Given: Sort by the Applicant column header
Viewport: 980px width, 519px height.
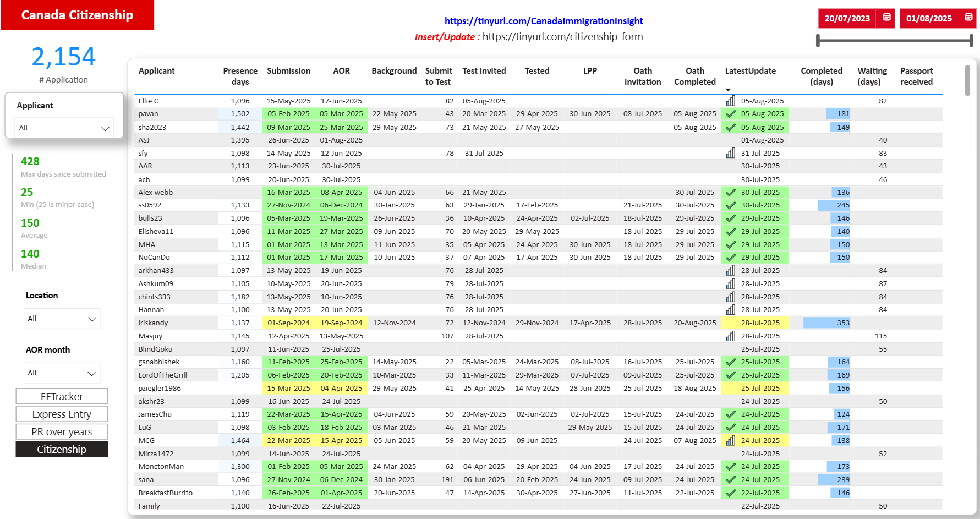Looking at the screenshot, I should (156, 71).
